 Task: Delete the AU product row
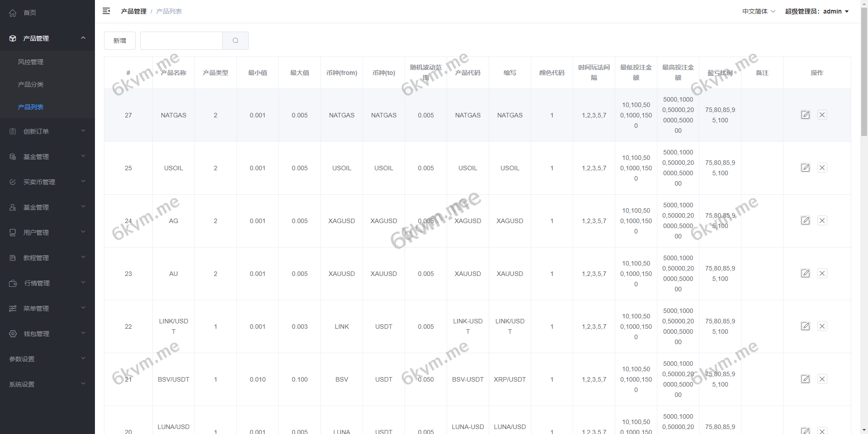pos(822,273)
